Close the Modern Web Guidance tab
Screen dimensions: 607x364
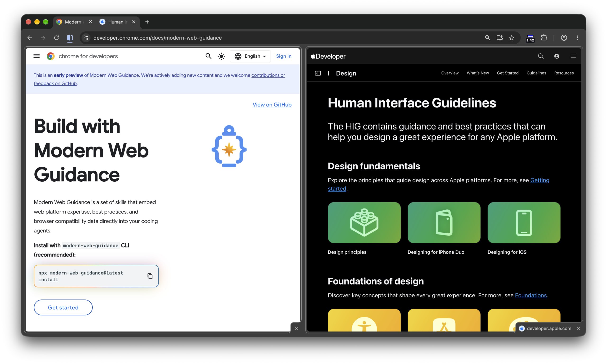[x=90, y=22]
